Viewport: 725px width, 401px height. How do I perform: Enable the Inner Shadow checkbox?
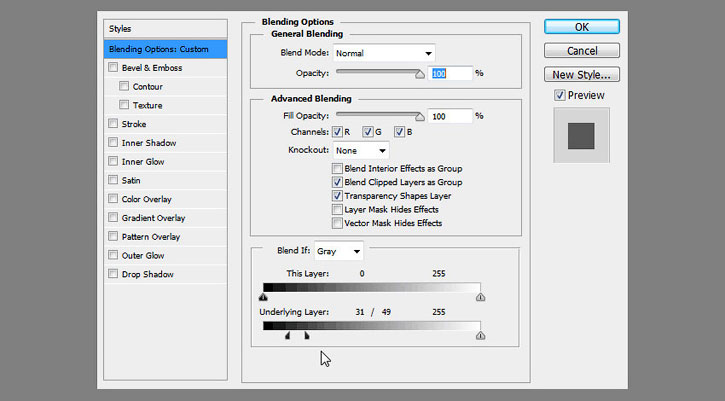point(113,142)
